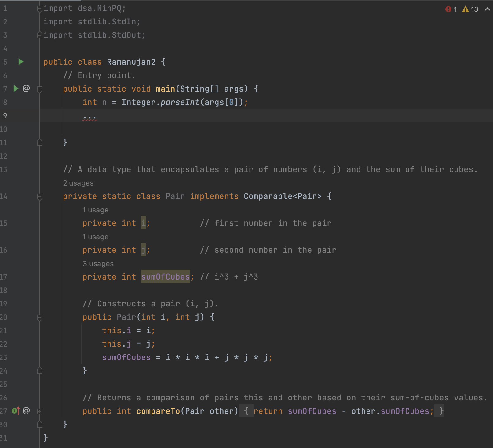Viewport: 493px width, 448px height.
Task: Click the 'this.j = j;' assignment line
Action: (x=129, y=344)
